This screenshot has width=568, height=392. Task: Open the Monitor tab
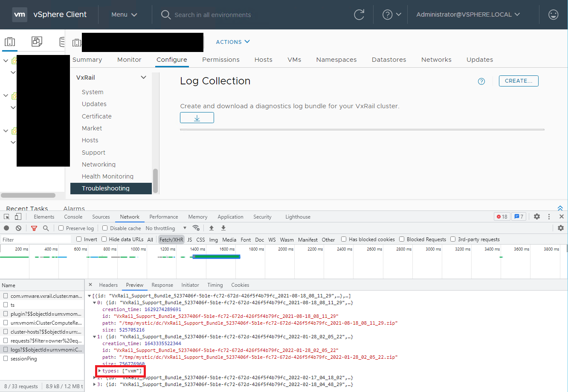coord(129,60)
